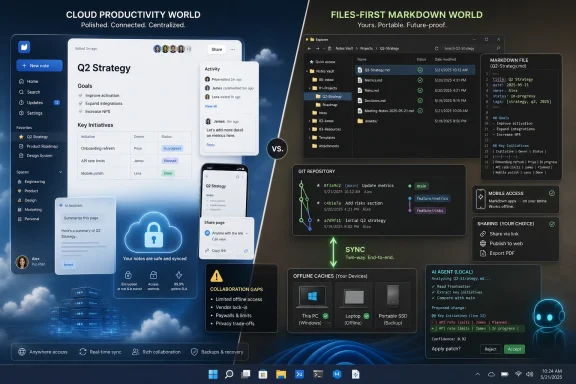This screenshot has height=384, width=576.
Task: Go back using Explorer's back arrow
Action: pos(309,49)
